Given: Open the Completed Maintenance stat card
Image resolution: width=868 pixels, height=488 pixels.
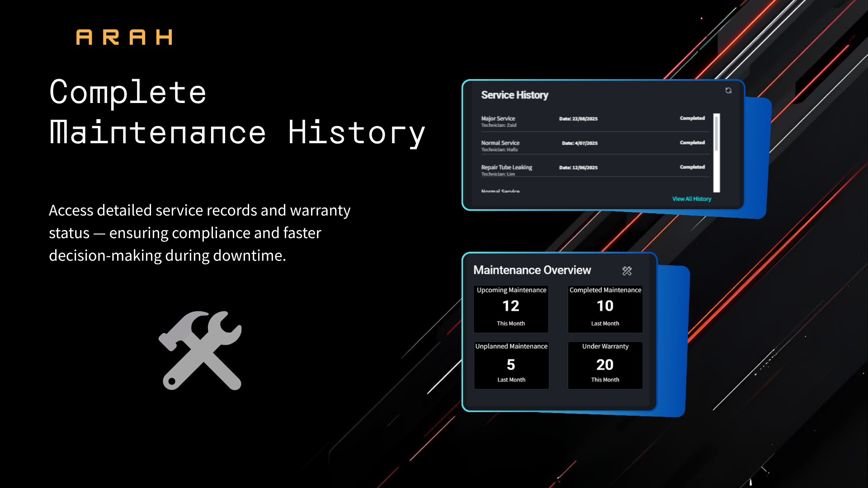Looking at the screenshot, I should point(605,309).
